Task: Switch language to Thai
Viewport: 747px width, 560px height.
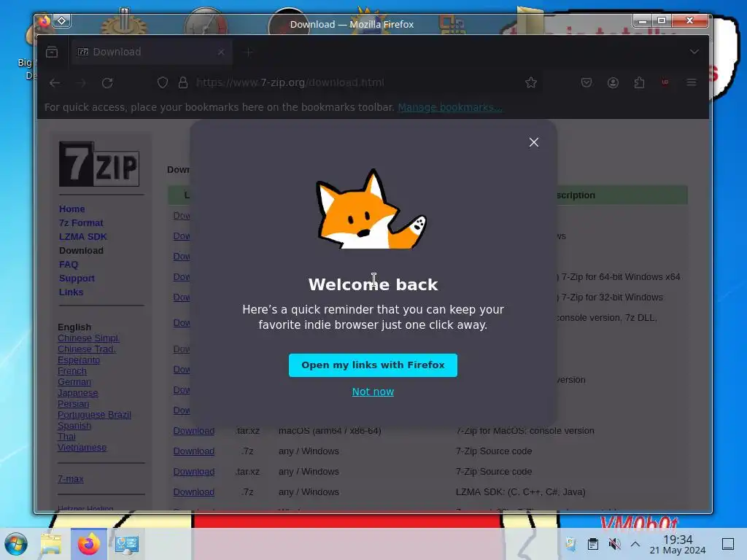Action: coord(66,437)
